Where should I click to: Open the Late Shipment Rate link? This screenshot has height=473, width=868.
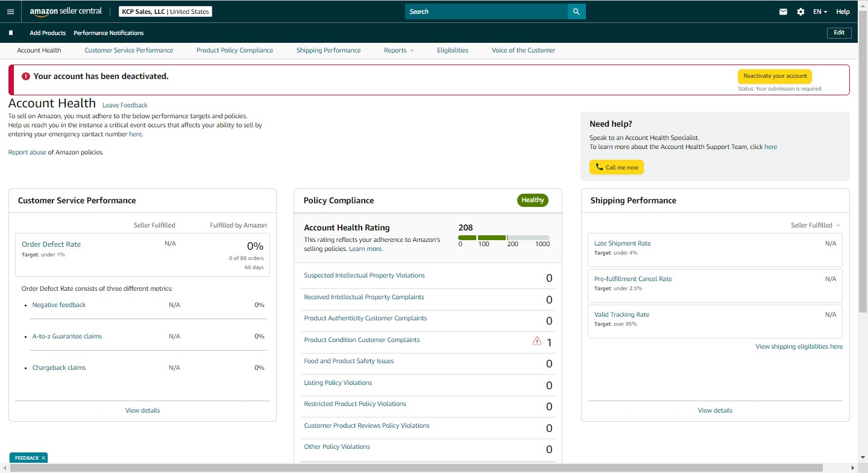(x=623, y=244)
